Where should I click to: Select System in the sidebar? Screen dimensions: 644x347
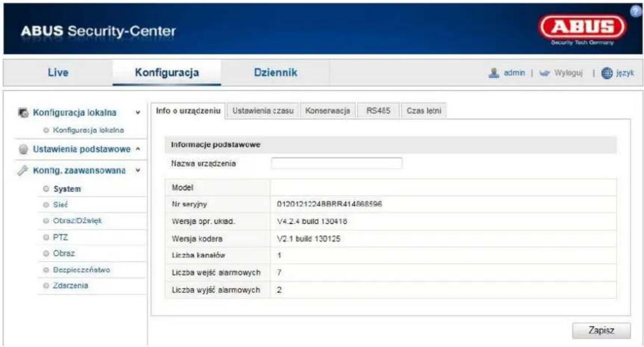[67, 189]
